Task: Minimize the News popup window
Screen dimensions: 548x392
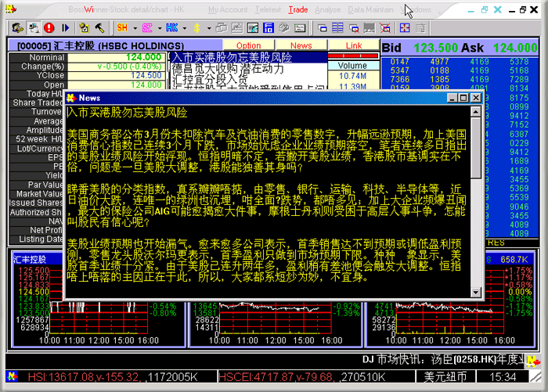Action: click(x=452, y=98)
